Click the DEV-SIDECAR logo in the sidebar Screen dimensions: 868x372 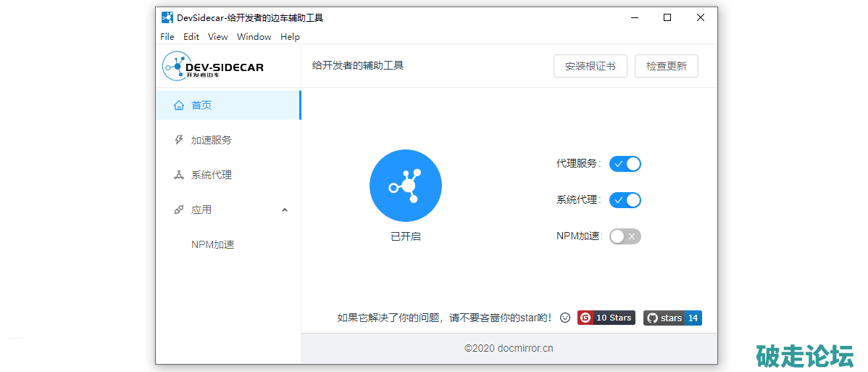click(214, 67)
